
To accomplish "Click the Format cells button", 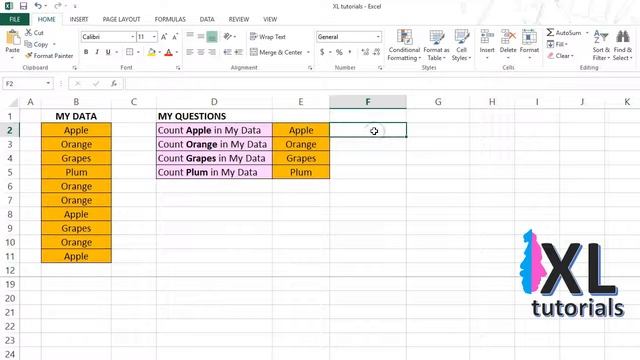I will click(x=529, y=45).
